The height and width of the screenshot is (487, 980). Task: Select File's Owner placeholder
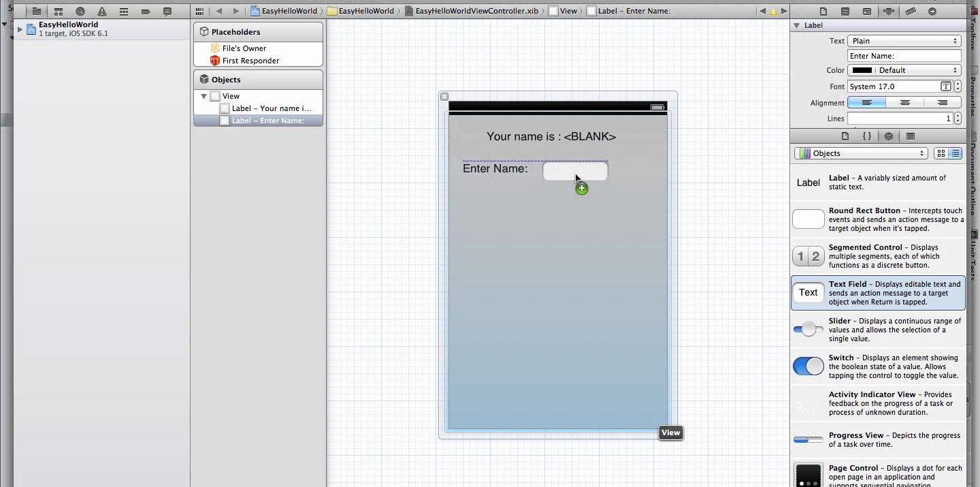click(244, 48)
